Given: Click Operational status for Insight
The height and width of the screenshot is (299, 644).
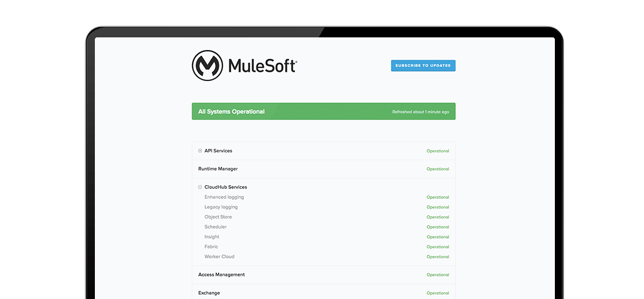Looking at the screenshot, I should tap(438, 237).
